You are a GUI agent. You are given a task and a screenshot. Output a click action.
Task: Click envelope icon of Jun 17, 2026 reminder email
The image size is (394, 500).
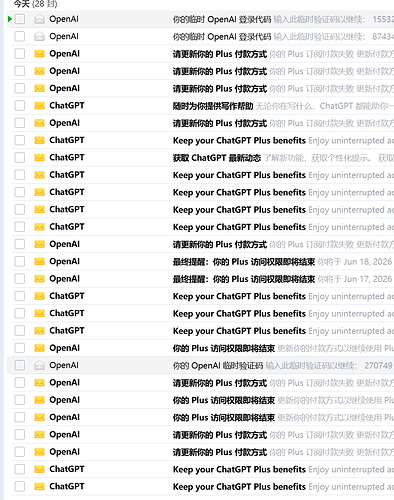click(39, 279)
